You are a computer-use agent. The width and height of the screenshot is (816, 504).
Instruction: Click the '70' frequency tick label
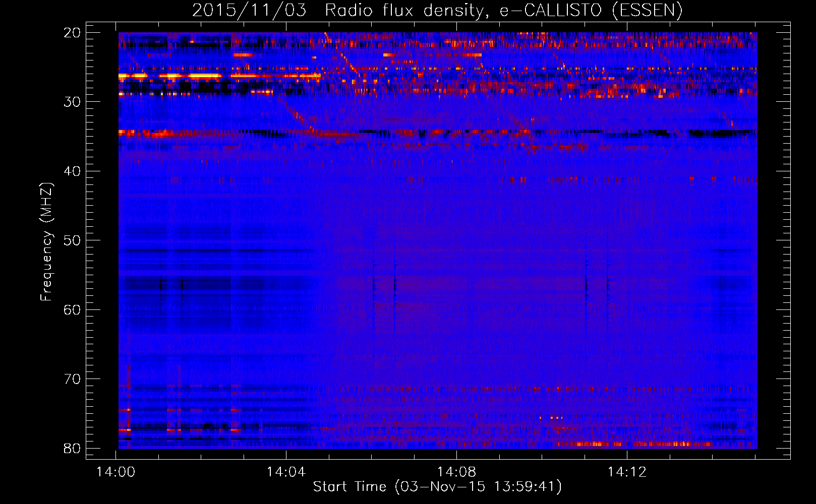(73, 379)
